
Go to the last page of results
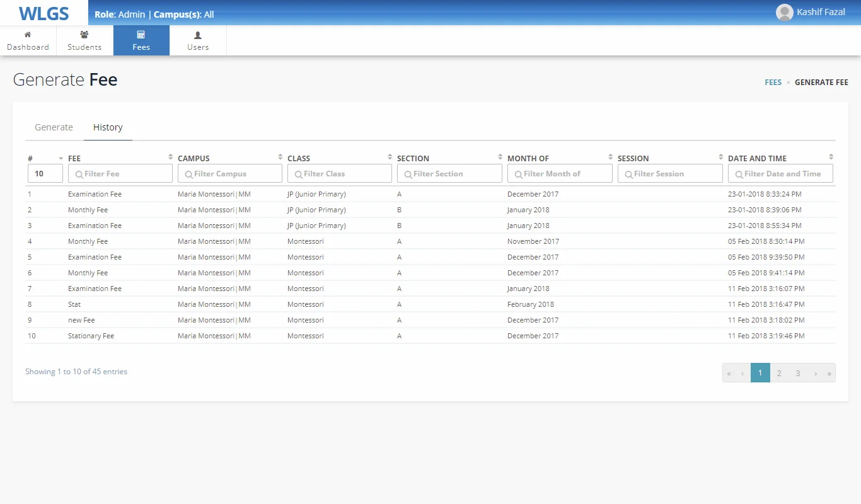(x=829, y=373)
